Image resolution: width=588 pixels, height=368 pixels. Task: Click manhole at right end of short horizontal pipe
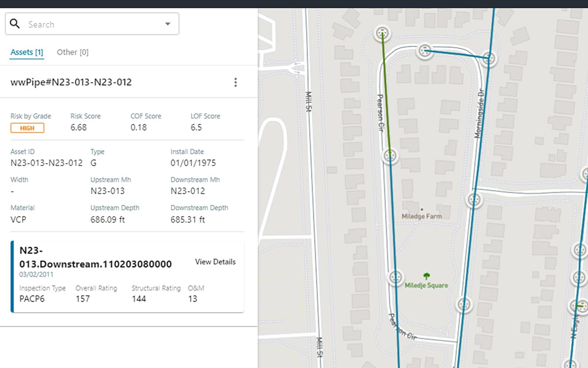[x=489, y=59]
